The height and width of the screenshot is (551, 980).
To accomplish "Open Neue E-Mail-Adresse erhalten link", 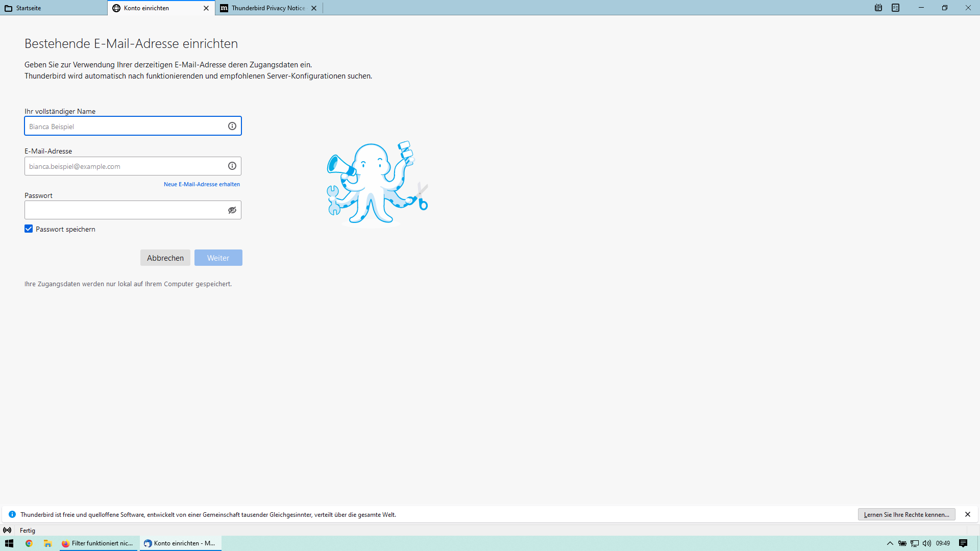I will click(202, 184).
